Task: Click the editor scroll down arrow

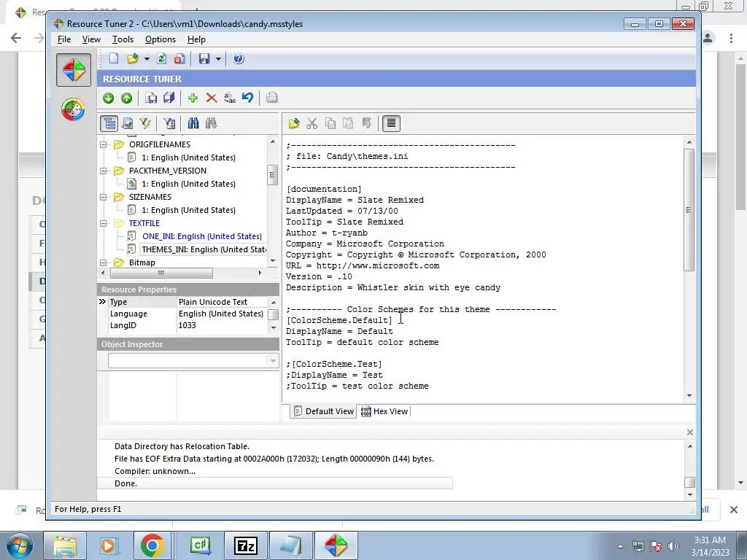Action: coord(689,396)
